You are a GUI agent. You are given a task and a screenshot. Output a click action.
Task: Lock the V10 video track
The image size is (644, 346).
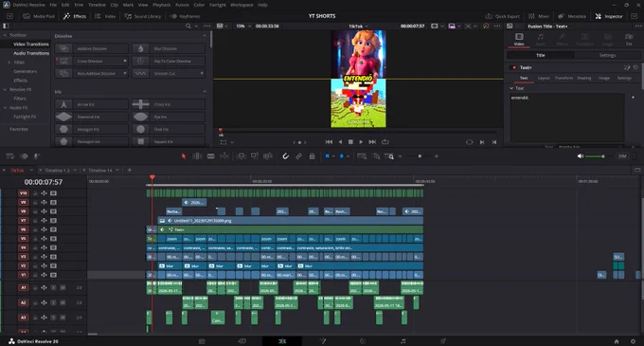[x=35, y=193]
